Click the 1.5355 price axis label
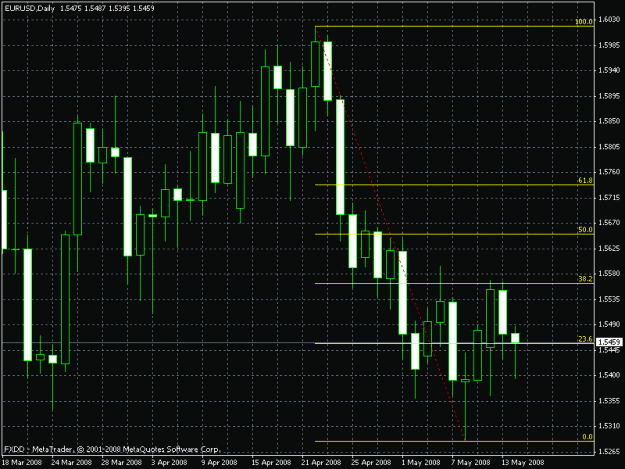 tap(609, 400)
